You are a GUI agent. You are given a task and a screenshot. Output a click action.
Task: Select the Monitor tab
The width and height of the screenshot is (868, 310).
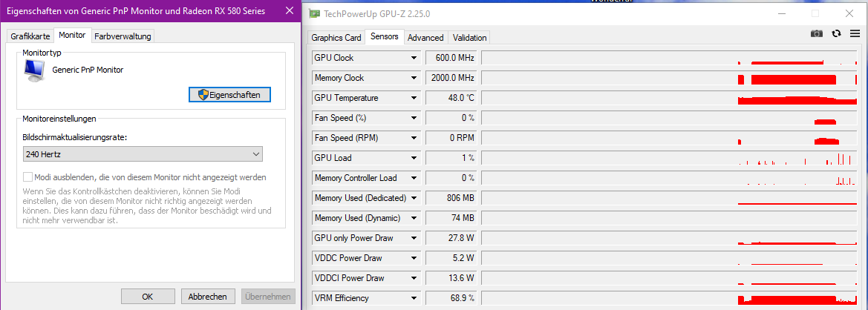pyautogui.click(x=73, y=36)
